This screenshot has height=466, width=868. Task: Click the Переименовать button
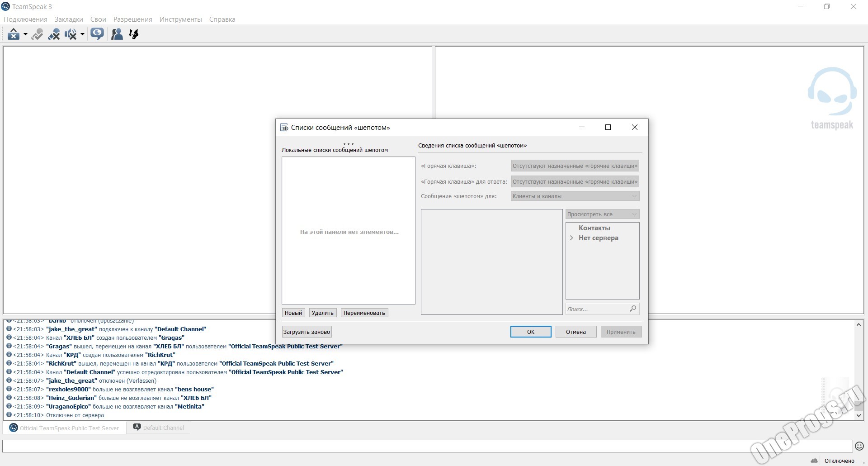(364, 313)
